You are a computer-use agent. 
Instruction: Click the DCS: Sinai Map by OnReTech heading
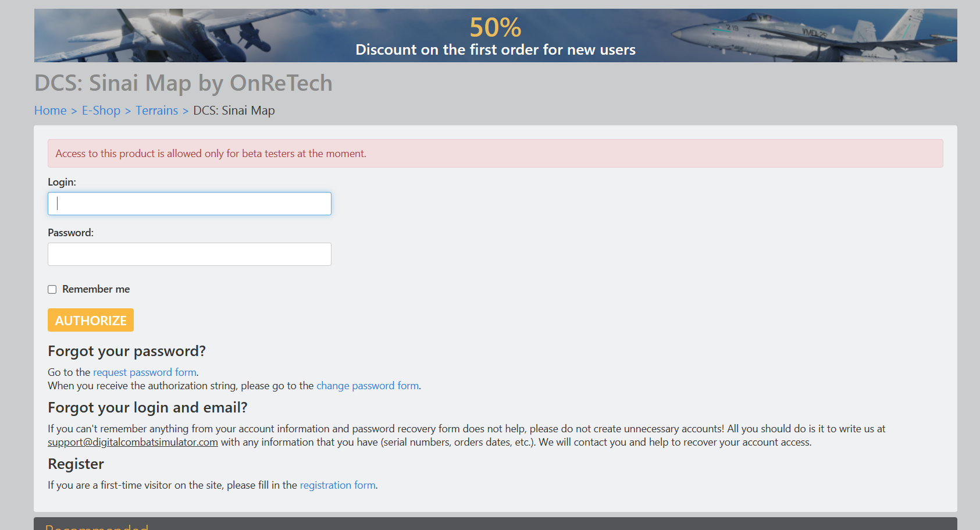coord(183,83)
